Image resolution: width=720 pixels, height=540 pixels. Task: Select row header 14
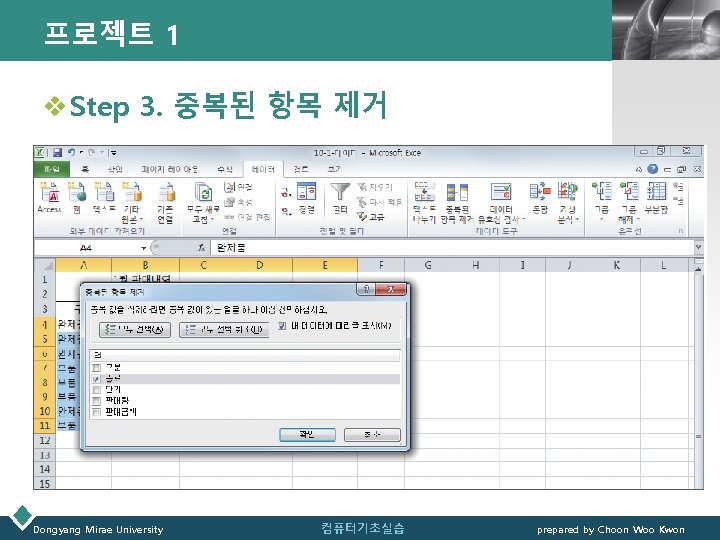click(x=45, y=469)
